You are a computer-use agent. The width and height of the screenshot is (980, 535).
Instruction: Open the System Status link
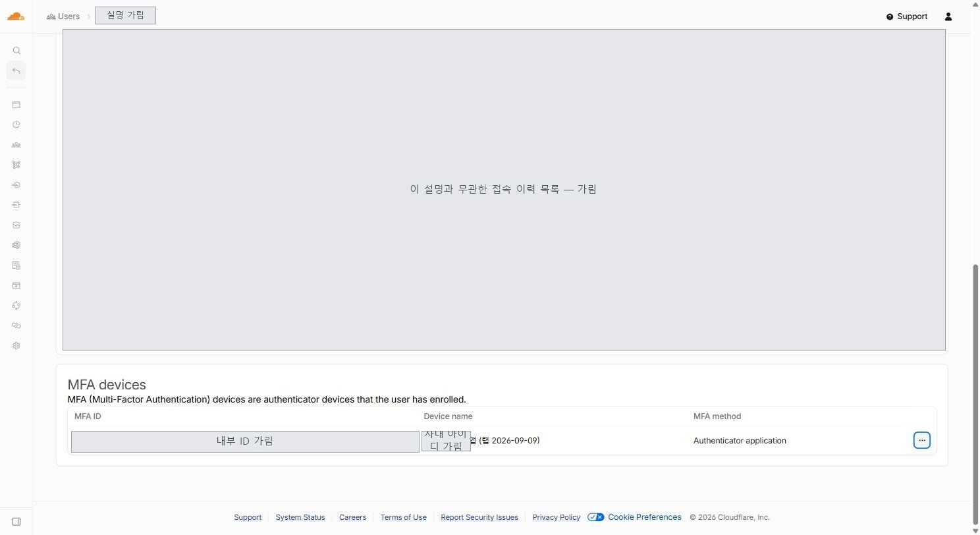[x=300, y=517]
